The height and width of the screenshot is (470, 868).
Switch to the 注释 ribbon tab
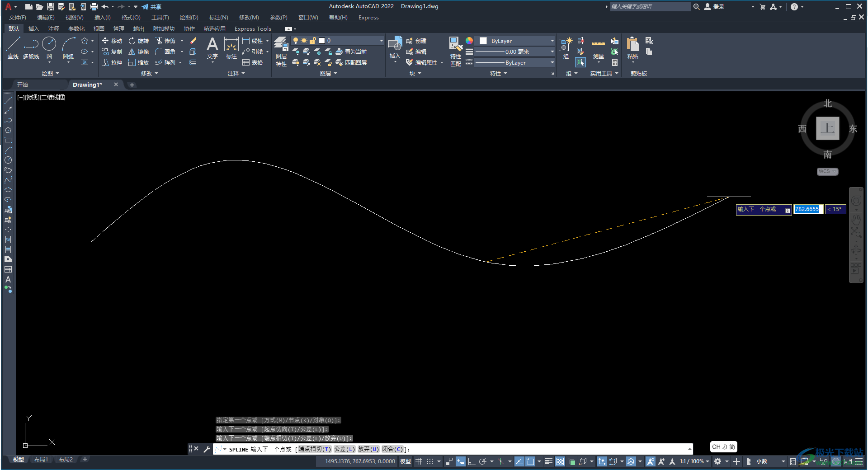54,28
